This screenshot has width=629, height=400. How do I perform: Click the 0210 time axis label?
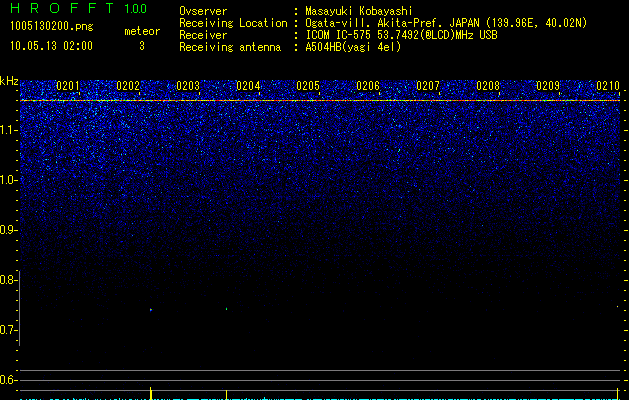point(608,86)
